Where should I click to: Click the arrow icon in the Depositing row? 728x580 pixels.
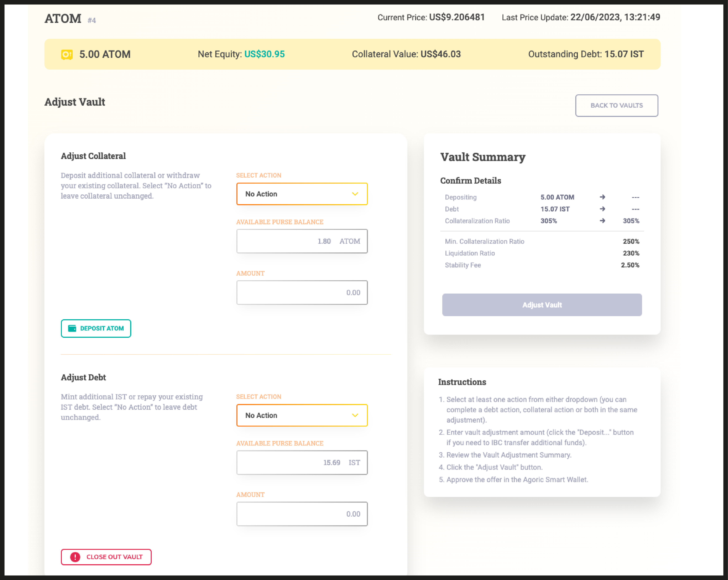pos(602,197)
